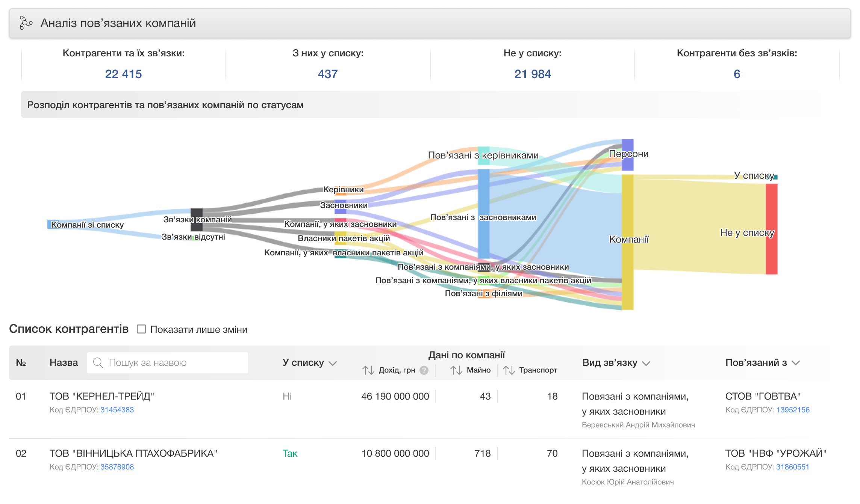Click the ЄДРПОУ code 13952156 link
This screenshot has width=860, height=504.
(793, 410)
